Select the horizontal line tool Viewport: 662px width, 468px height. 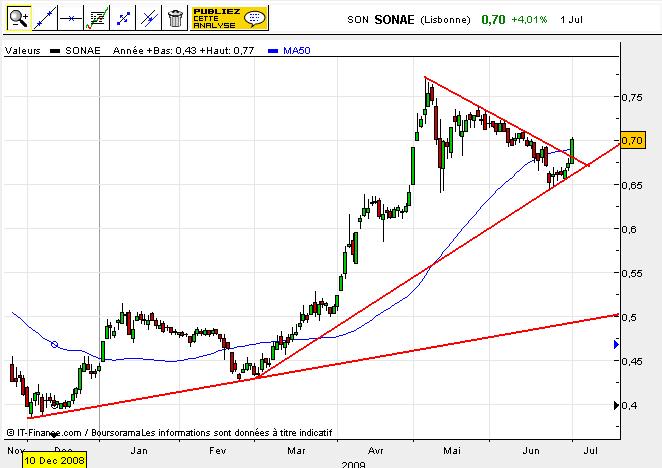[x=71, y=18]
